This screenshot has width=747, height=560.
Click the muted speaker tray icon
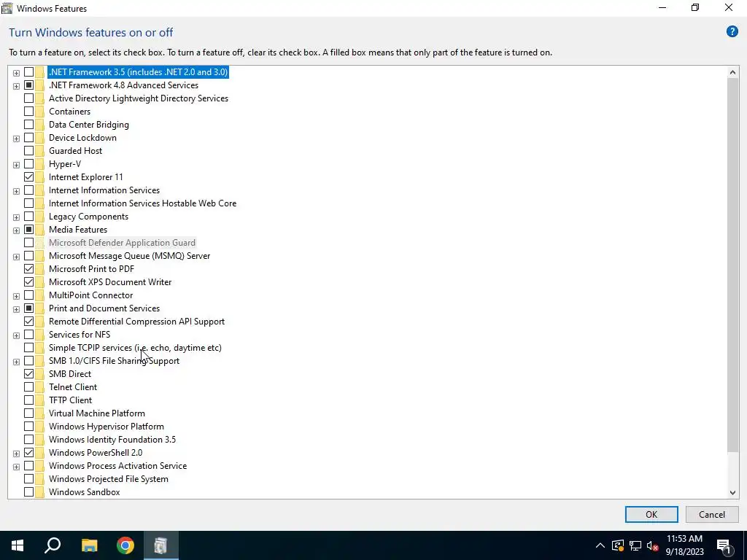point(653,545)
